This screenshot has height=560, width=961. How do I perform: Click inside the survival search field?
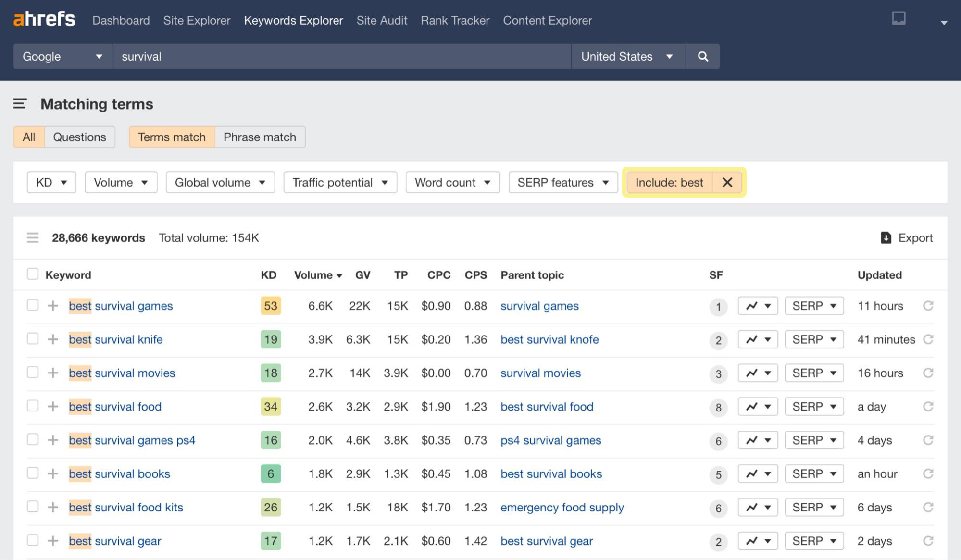click(337, 56)
